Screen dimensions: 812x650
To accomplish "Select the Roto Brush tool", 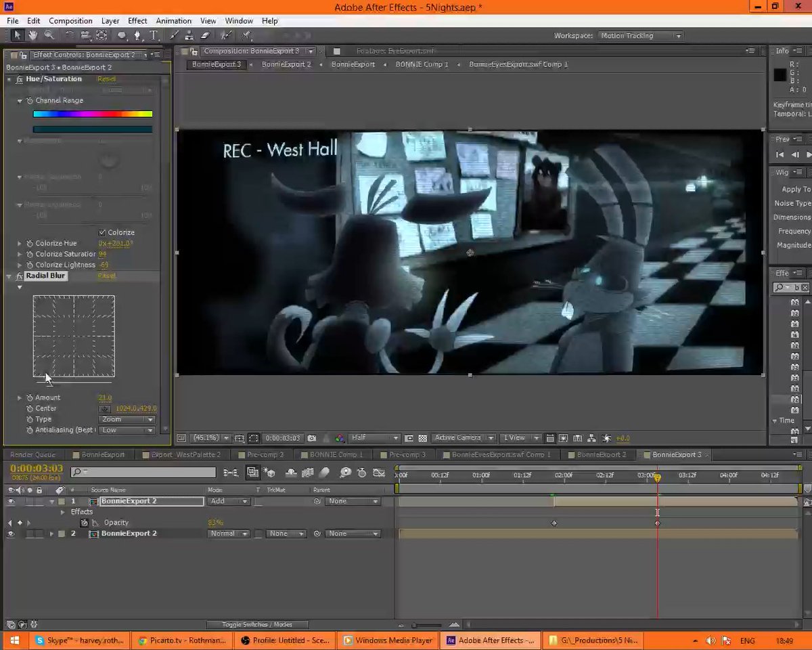I will (227, 35).
